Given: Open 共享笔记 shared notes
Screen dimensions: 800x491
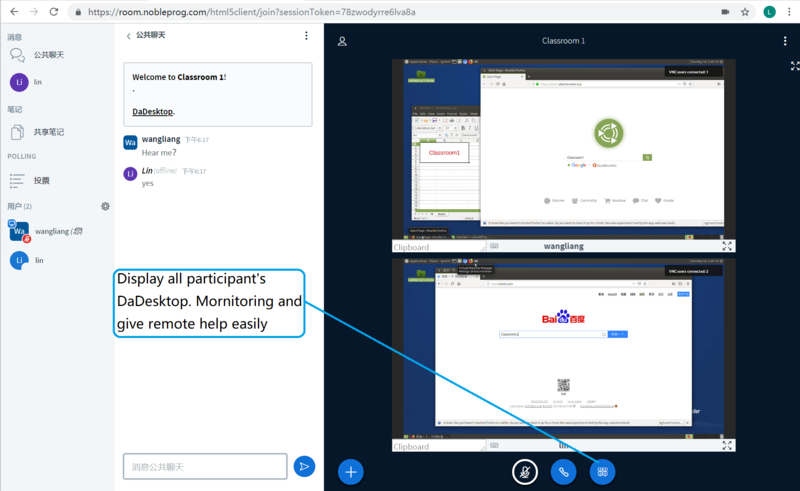Looking at the screenshot, I should click(48, 132).
